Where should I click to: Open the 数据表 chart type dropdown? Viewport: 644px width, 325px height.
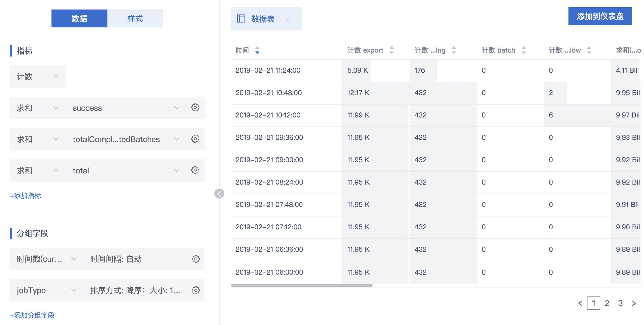point(266,18)
